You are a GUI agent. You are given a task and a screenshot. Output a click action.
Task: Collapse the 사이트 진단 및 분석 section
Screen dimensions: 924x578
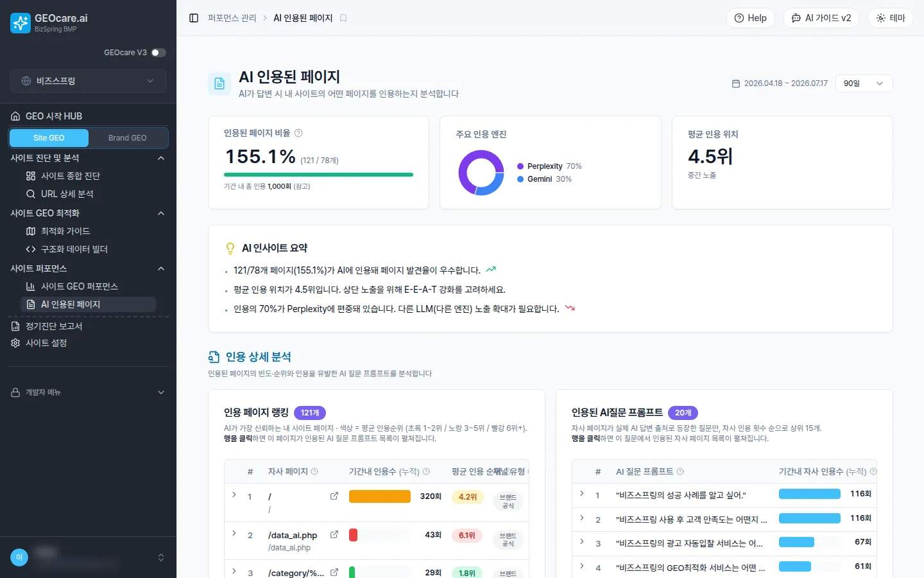[x=161, y=158]
